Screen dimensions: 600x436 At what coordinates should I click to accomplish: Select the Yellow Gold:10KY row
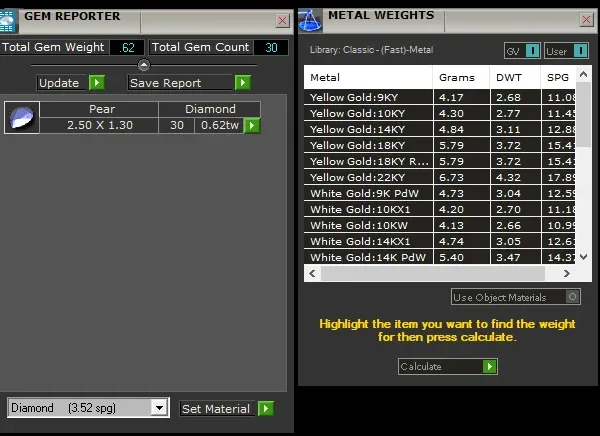440,113
